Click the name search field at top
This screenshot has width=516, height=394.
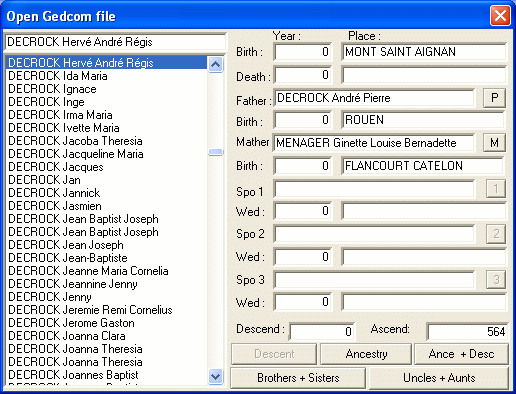click(x=115, y=42)
